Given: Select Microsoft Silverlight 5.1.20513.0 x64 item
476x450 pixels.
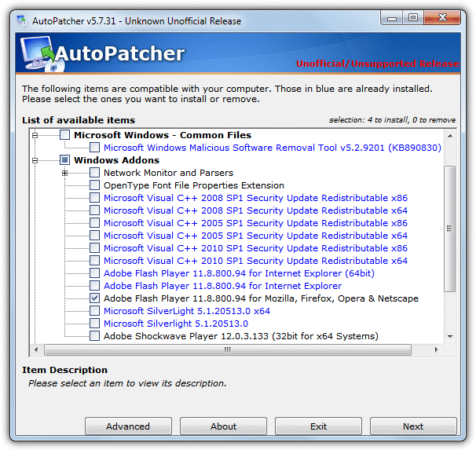Looking at the screenshot, I should coord(186,311).
